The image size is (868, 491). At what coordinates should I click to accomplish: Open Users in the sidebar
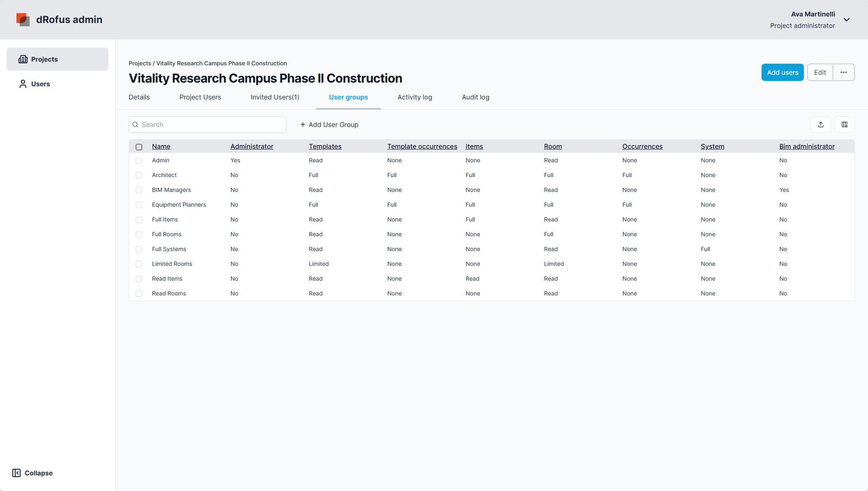(58, 84)
